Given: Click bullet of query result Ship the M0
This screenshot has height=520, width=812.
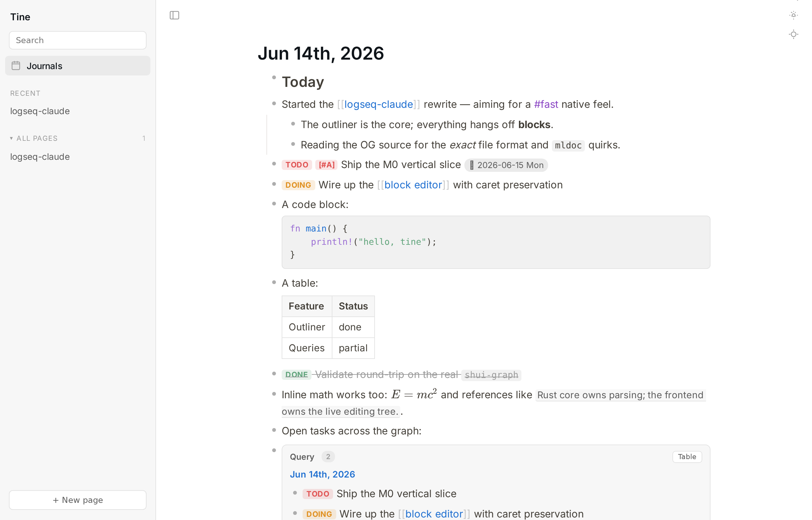Looking at the screenshot, I should tap(295, 493).
